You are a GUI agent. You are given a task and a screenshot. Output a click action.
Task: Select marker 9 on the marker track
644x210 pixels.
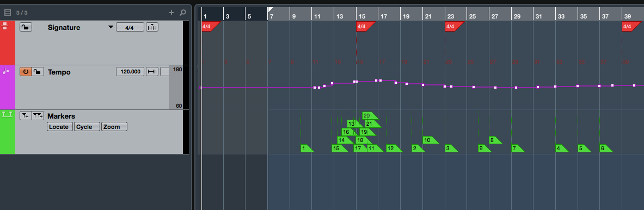[483, 148]
